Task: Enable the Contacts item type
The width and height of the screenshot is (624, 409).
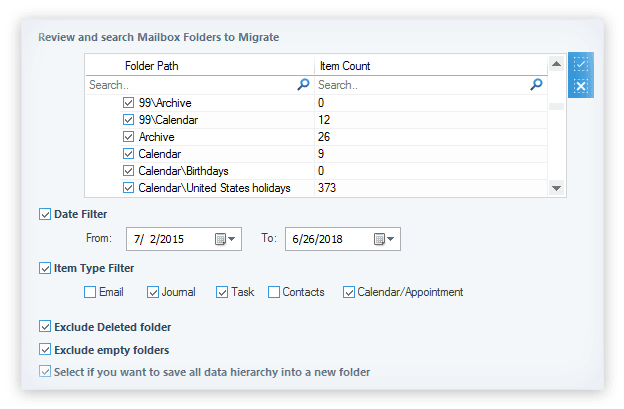Action: pyautogui.click(x=274, y=292)
